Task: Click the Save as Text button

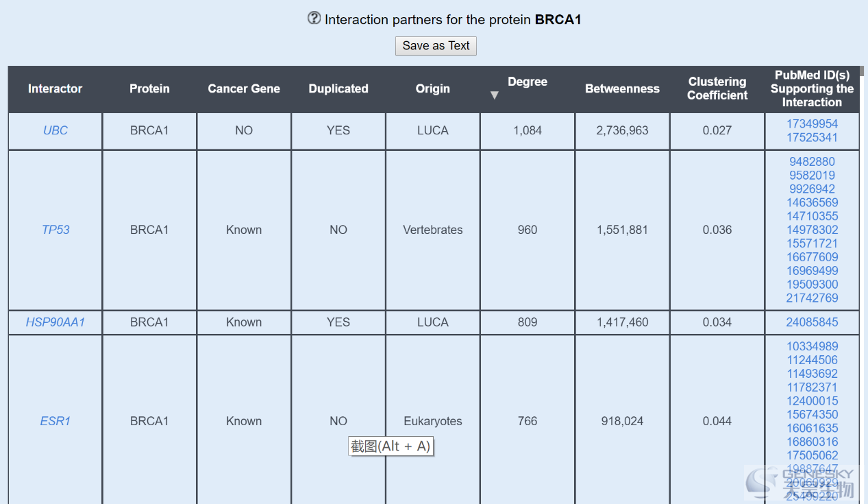Action: pos(436,46)
